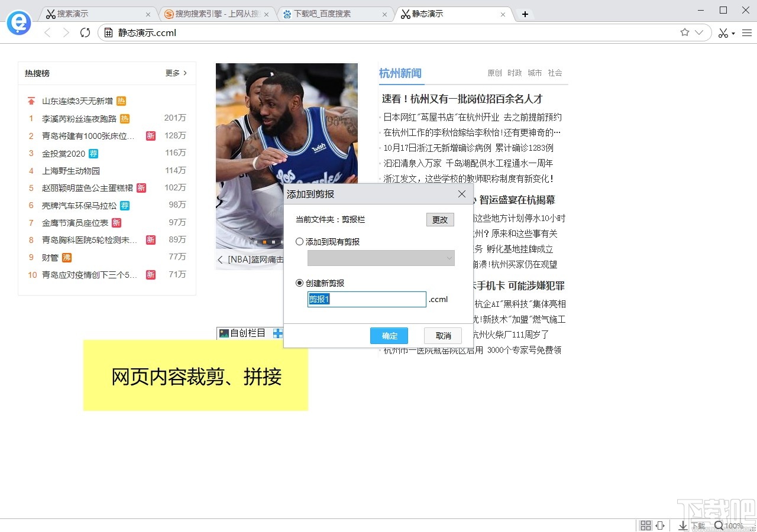Click the 确定 button in the dialog

click(x=389, y=335)
